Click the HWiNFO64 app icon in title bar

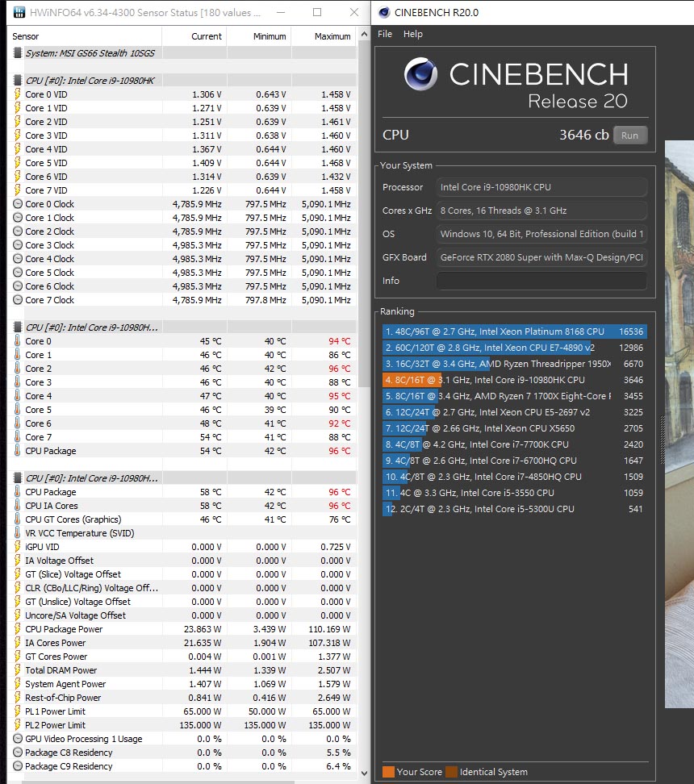pyautogui.click(x=19, y=12)
